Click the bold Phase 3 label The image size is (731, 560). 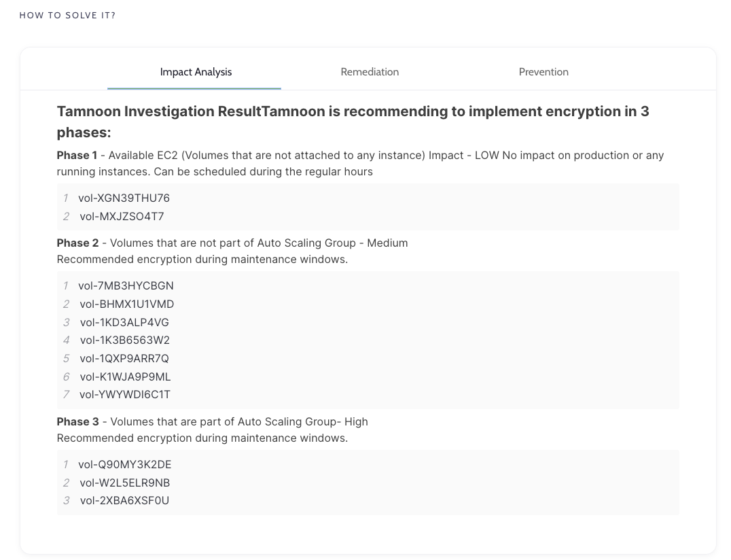[x=77, y=422]
